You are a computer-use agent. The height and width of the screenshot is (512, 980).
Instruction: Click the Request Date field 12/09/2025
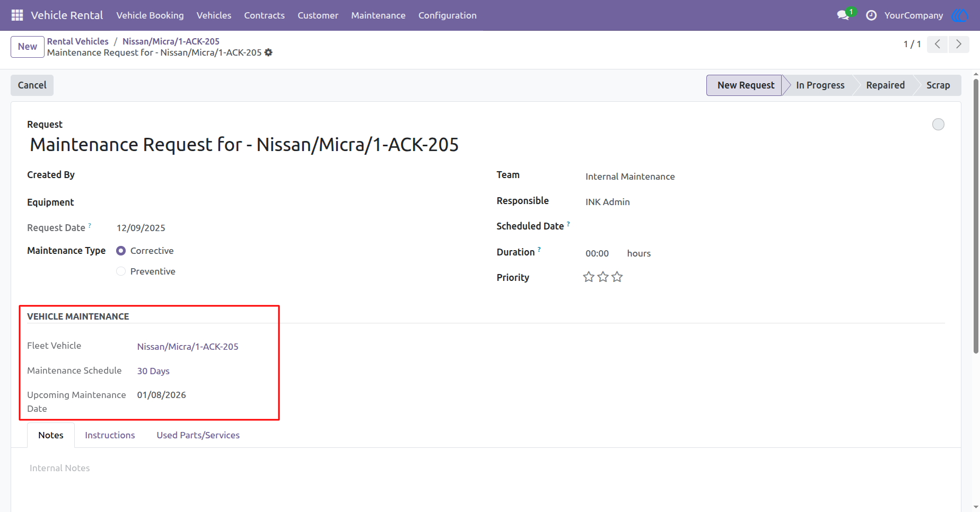pos(141,228)
